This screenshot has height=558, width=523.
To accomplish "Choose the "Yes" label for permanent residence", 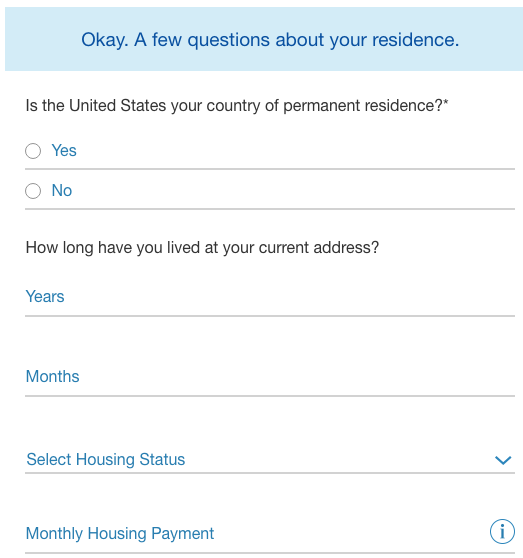I will tap(64, 151).
